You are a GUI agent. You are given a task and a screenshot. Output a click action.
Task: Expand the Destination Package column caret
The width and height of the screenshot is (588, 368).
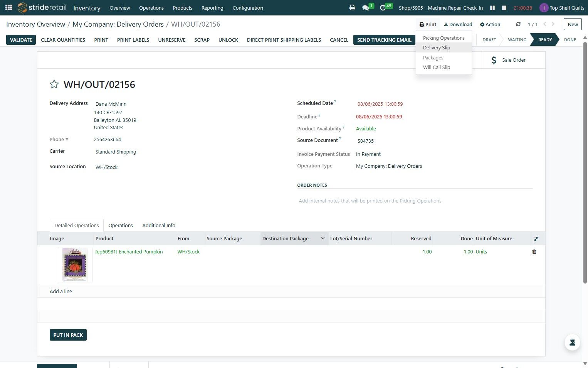323,238
